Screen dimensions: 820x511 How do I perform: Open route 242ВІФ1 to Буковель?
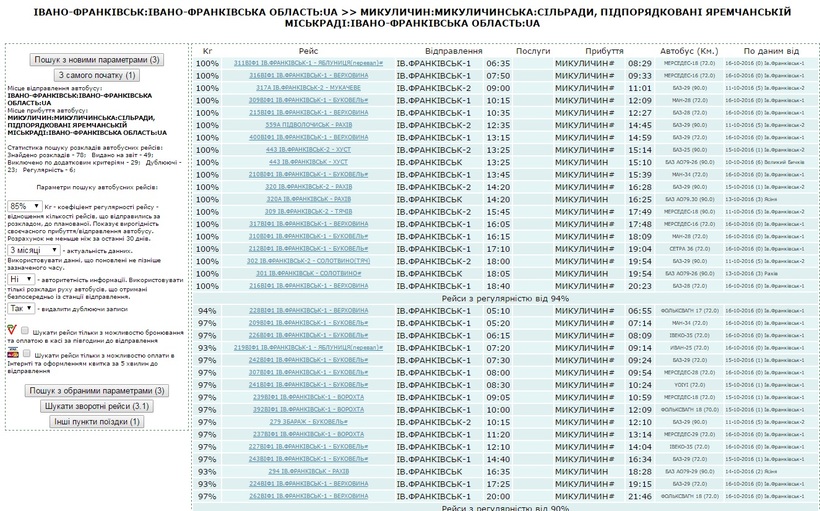[x=308, y=360]
